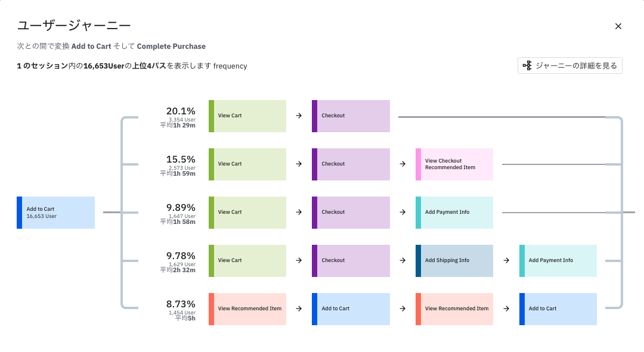Screen dimensions: 644x352
Task: Select the Add Shipping Info node
Action: tap(454, 261)
